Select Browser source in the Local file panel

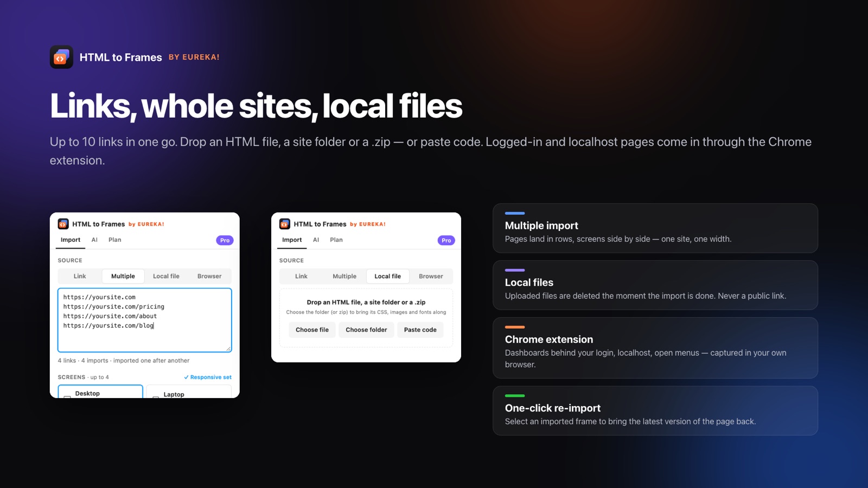pos(431,276)
